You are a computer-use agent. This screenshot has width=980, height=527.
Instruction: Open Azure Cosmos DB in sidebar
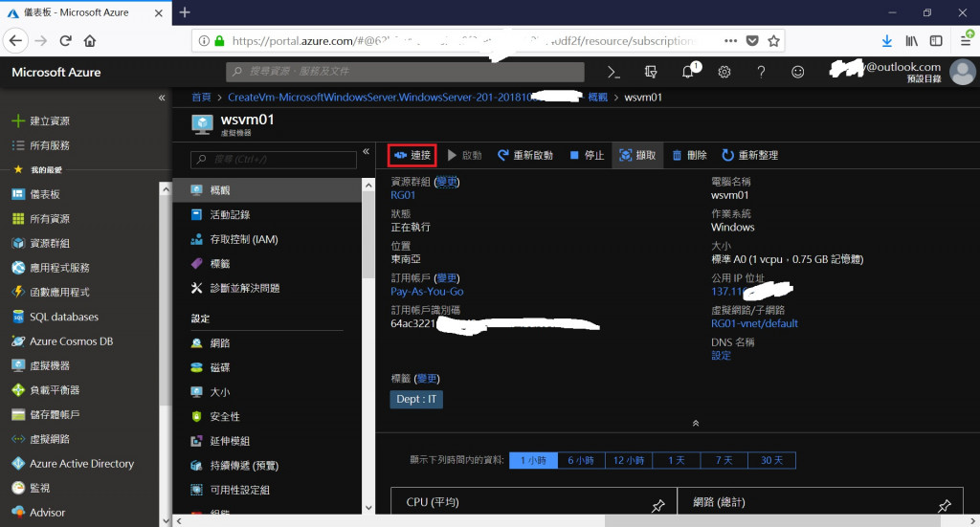pyautogui.click(x=62, y=340)
